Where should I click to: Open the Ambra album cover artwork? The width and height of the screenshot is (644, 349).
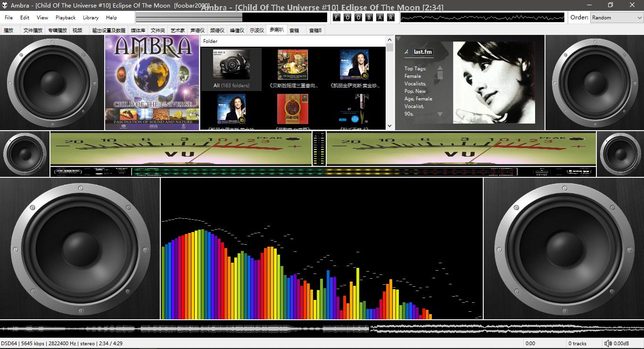(x=152, y=83)
